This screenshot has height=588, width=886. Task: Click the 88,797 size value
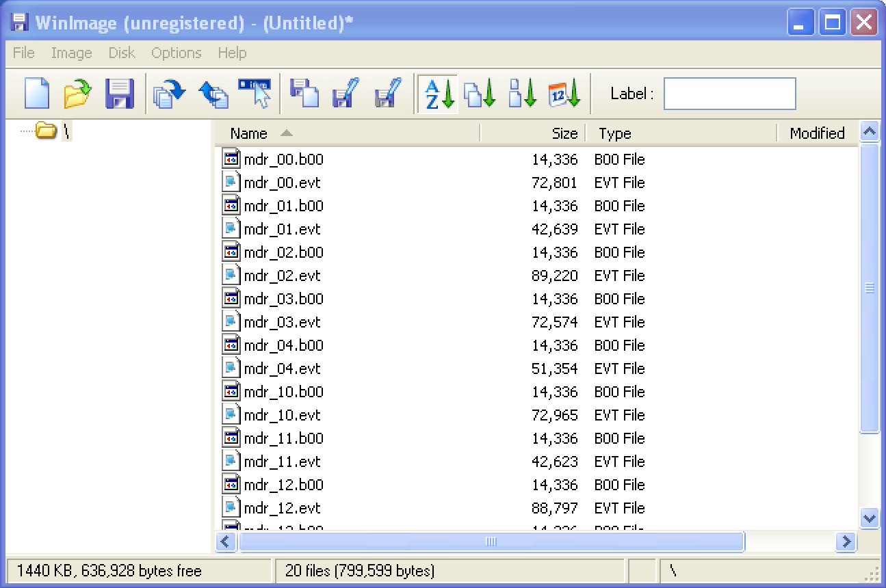[x=555, y=509]
